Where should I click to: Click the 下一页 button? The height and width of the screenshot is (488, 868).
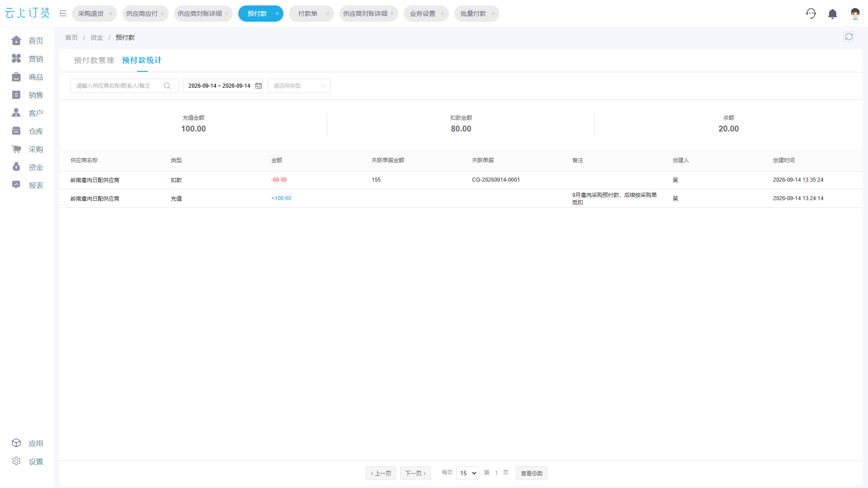tap(415, 473)
